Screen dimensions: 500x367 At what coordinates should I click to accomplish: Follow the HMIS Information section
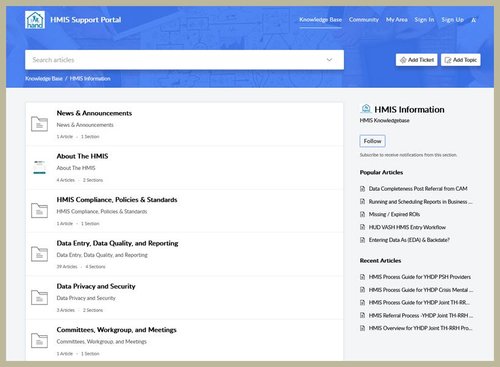(x=372, y=141)
